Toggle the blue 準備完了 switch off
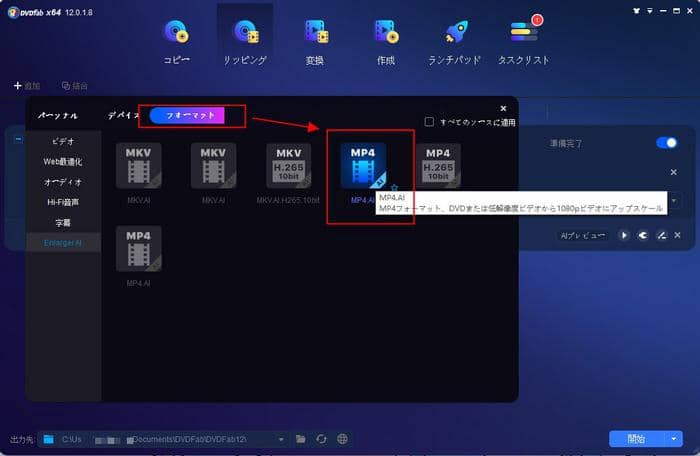This screenshot has height=456, width=700. (666, 143)
